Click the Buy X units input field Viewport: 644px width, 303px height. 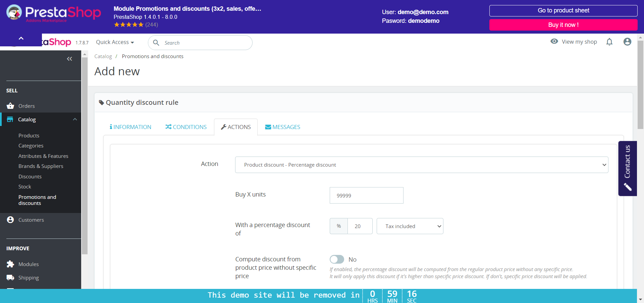pos(366,195)
